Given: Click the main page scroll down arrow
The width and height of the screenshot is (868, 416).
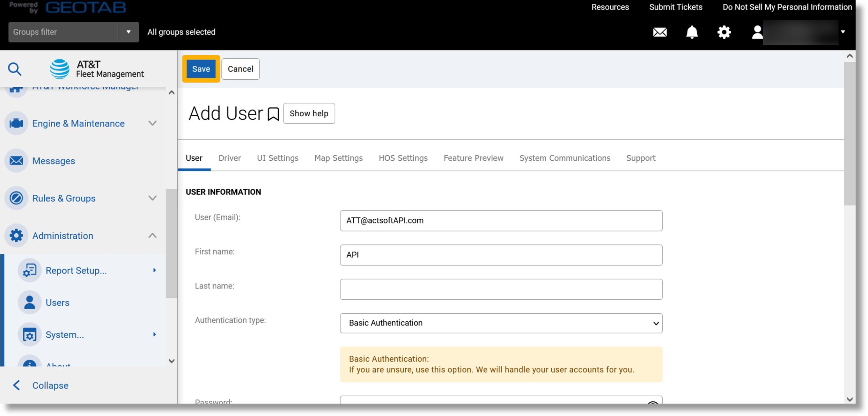Looking at the screenshot, I should (x=850, y=399).
